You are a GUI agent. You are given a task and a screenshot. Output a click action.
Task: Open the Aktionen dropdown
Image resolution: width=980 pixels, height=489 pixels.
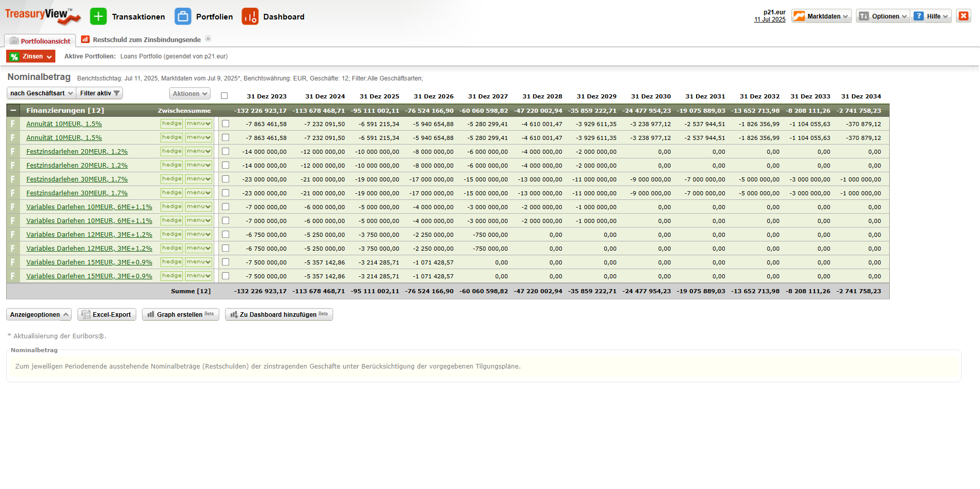click(190, 94)
